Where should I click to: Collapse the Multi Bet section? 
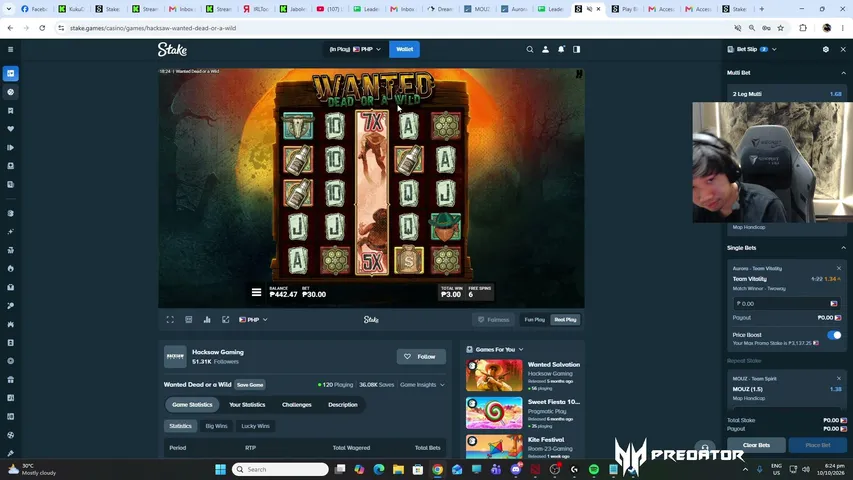pyautogui.click(x=843, y=73)
